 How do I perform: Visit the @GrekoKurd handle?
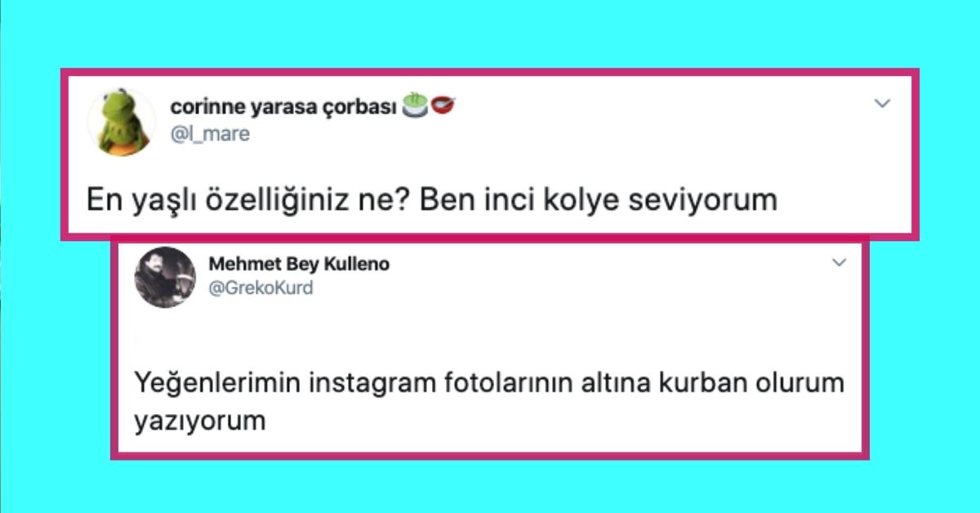[261, 288]
